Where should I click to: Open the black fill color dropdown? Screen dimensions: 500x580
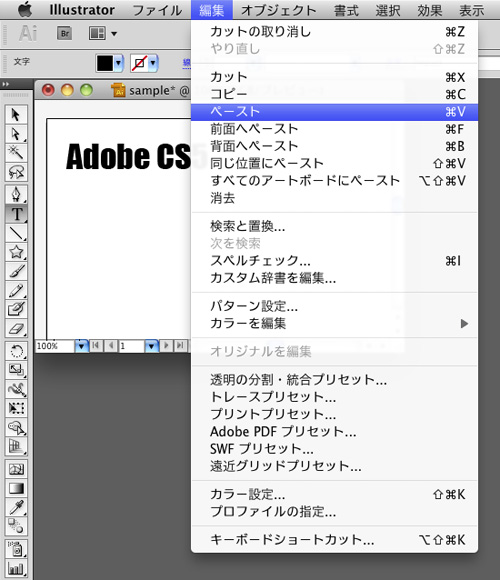(118, 63)
